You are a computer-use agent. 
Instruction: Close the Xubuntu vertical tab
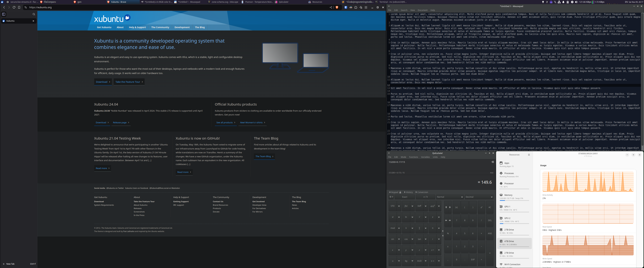pos(33,21)
